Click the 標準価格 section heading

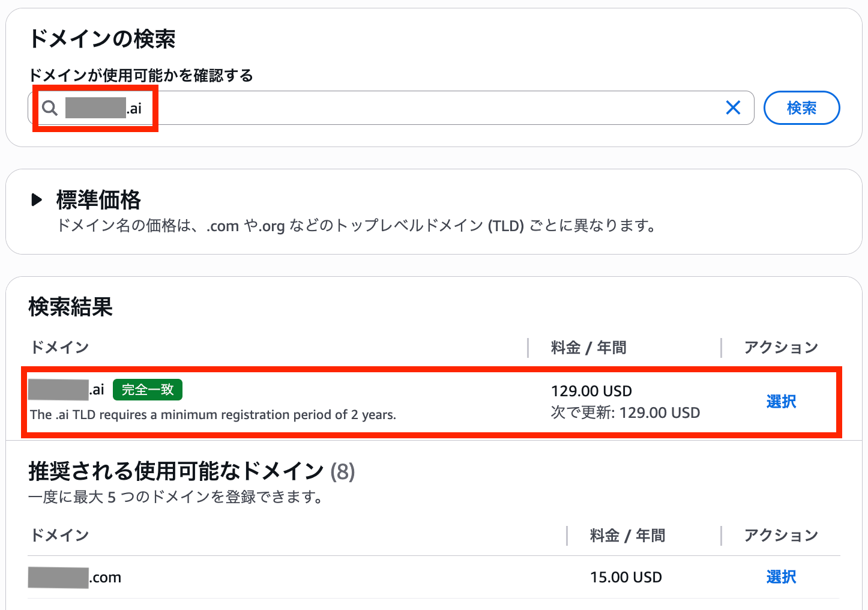tap(98, 200)
